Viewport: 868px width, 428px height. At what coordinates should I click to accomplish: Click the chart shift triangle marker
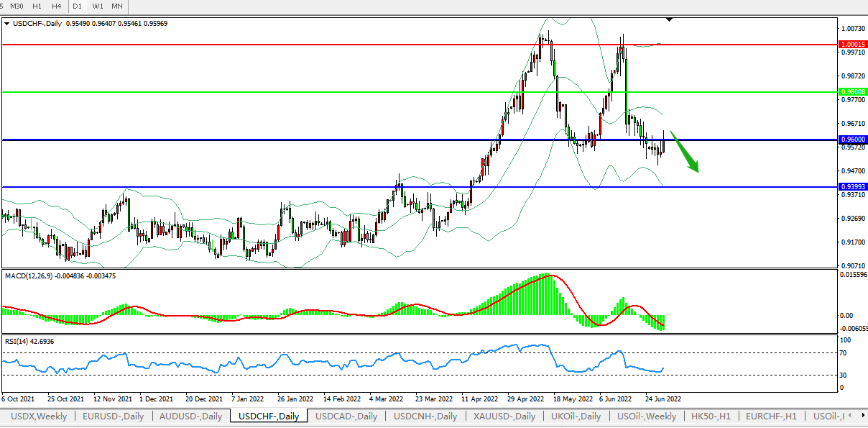[x=670, y=19]
